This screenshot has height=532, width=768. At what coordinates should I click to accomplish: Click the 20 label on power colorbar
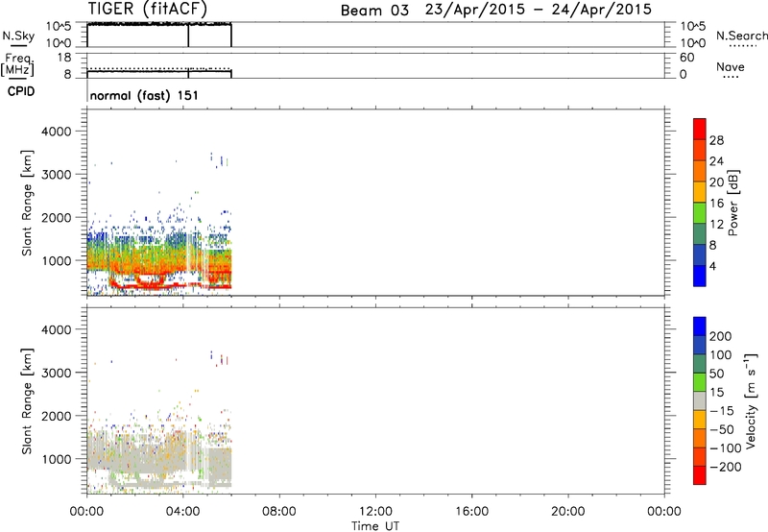click(716, 182)
